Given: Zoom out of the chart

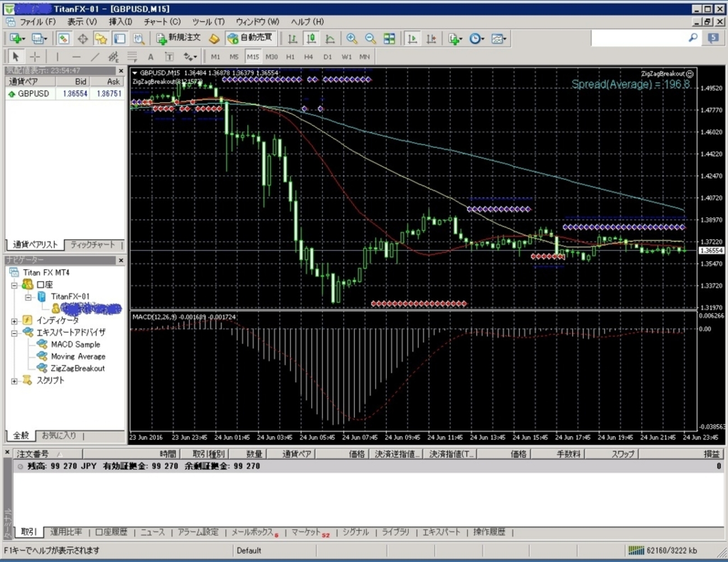Looking at the screenshot, I should coord(370,39).
